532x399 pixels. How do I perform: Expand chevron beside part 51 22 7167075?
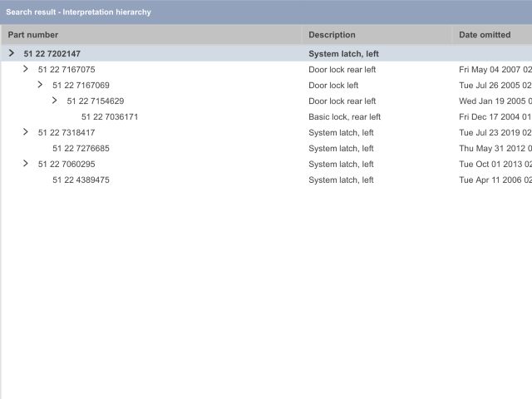(x=26, y=69)
